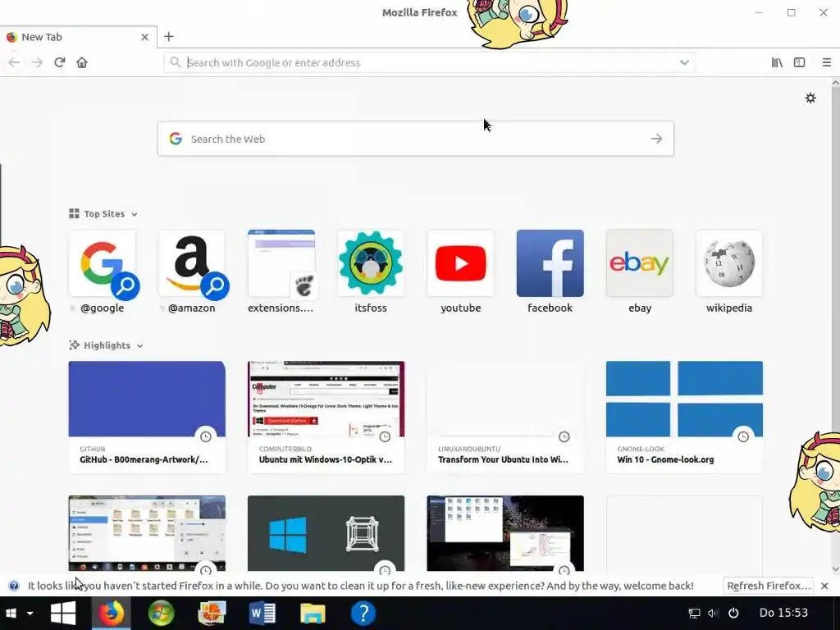
Task: Open Computerbild Ubuntu mit Windows-10-Optik card
Action: pos(326,417)
